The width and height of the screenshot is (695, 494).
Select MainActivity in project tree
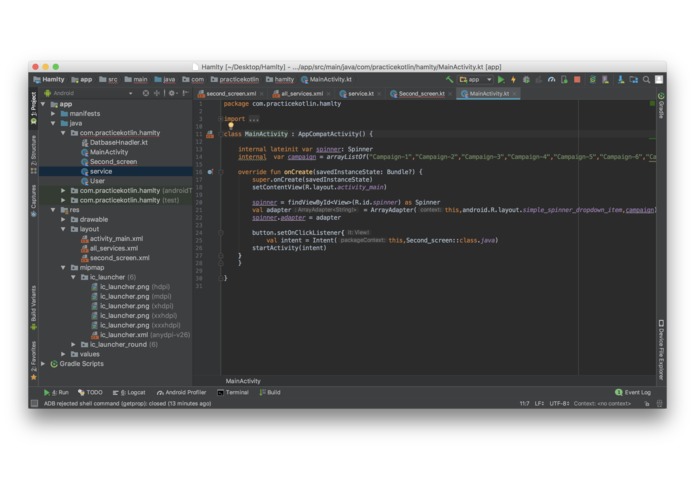pos(105,152)
